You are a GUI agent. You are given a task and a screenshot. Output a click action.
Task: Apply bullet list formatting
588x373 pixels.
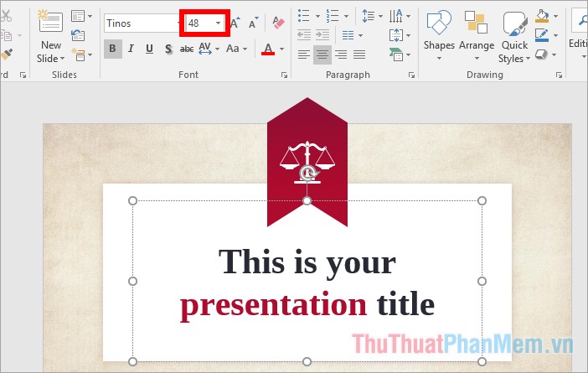(x=304, y=16)
